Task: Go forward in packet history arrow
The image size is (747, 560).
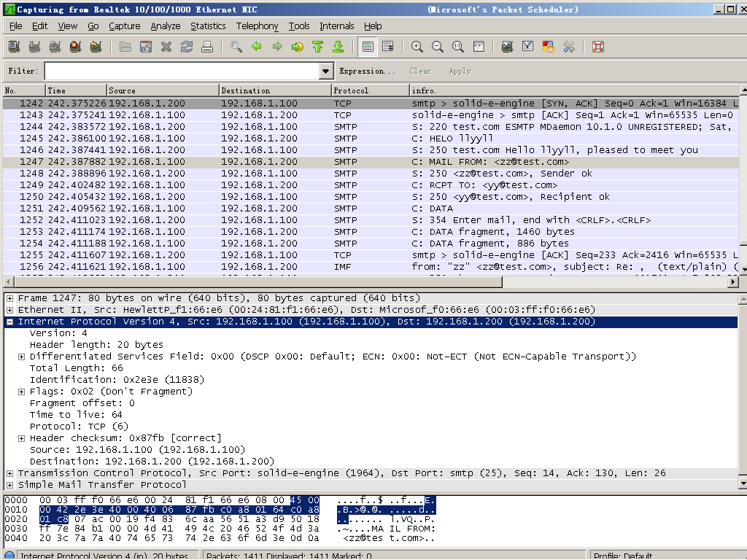Action: 277,47
